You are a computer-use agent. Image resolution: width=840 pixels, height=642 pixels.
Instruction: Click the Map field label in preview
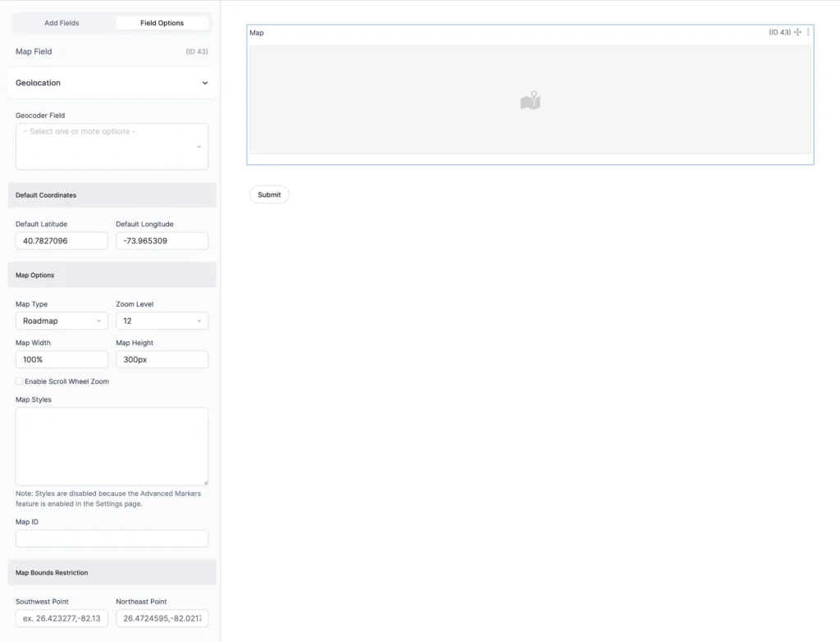tap(257, 33)
